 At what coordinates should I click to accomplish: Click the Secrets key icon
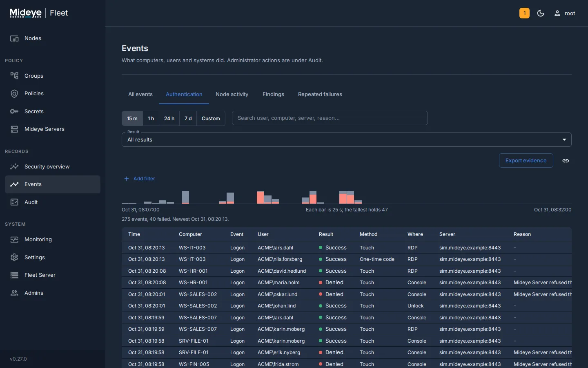click(x=14, y=112)
